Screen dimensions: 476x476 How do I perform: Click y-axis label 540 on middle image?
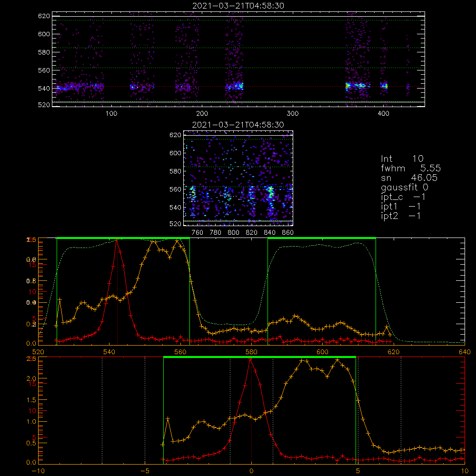point(175,208)
